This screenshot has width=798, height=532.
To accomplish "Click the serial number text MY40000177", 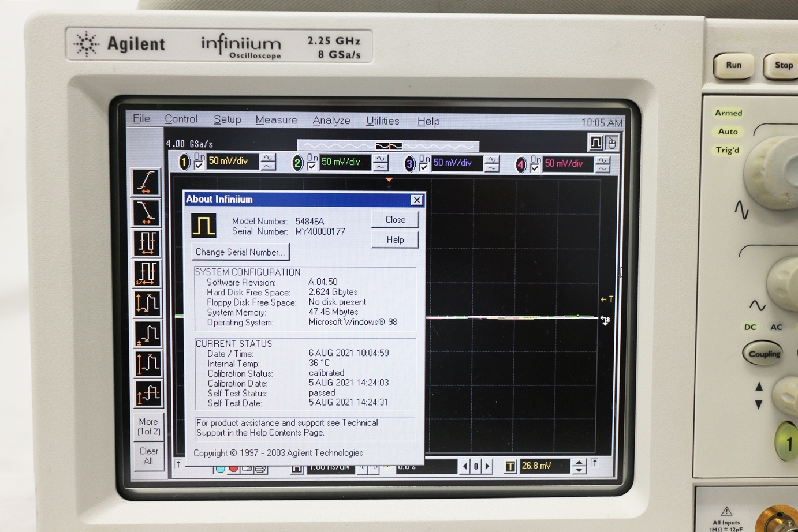I will pyautogui.click(x=320, y=232).
